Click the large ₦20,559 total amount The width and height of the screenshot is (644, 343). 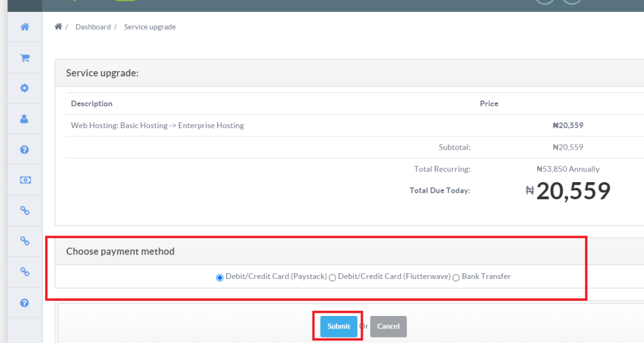coord(568,191)
